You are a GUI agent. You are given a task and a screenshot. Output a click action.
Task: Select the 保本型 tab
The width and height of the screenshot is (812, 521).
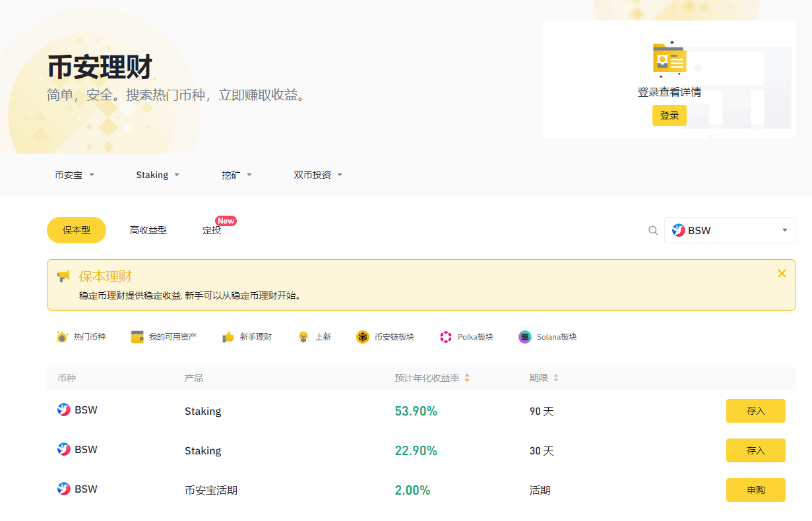tap(77, 230)
